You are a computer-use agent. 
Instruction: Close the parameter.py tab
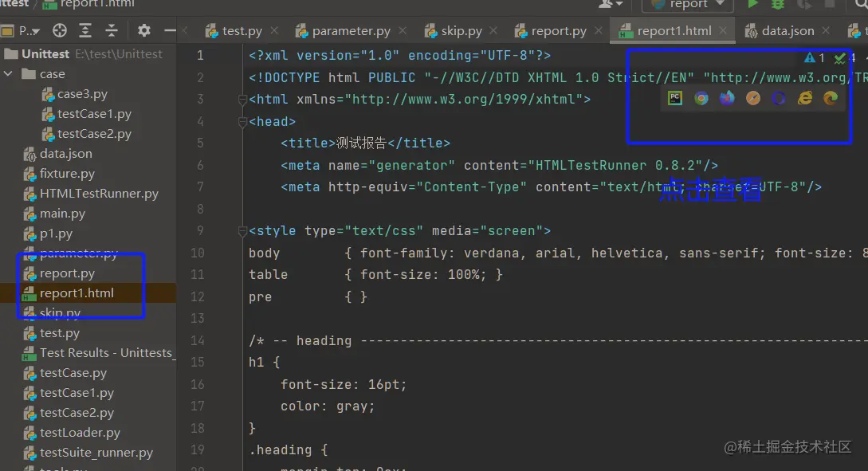403,31
